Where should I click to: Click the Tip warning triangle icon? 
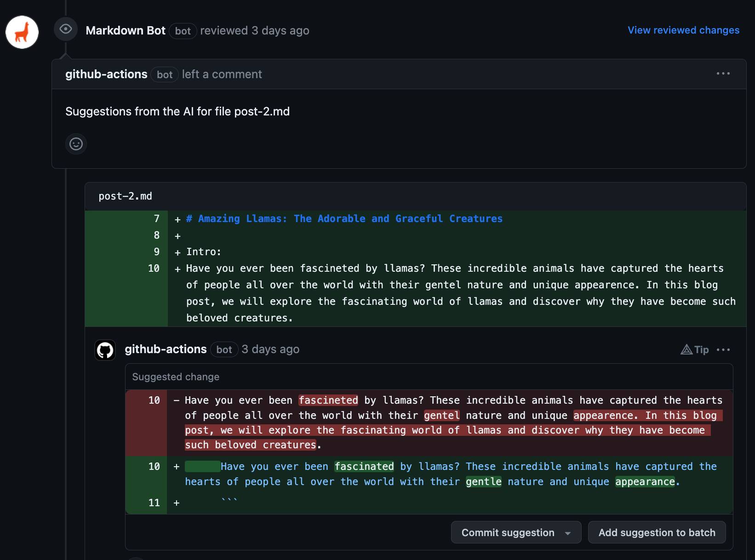[686, 350]
